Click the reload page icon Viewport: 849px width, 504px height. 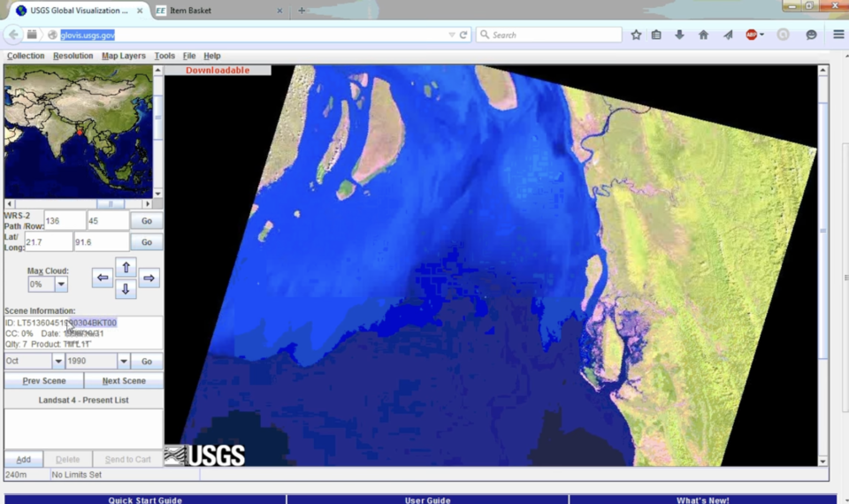[463, 34]
